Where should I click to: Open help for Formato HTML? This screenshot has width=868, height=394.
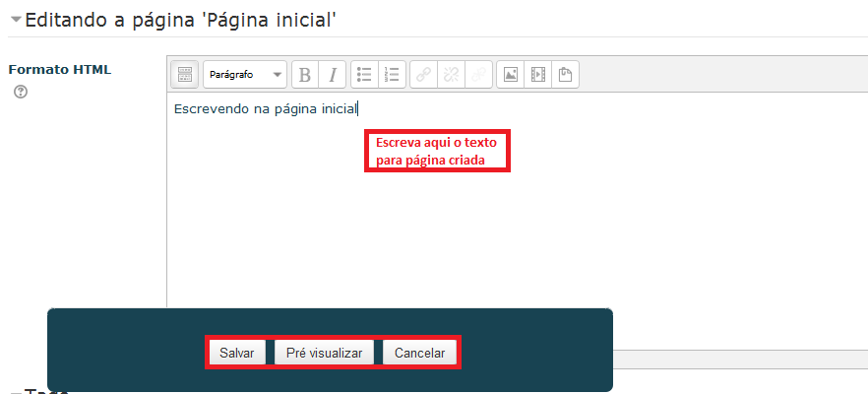coord(20,92)
